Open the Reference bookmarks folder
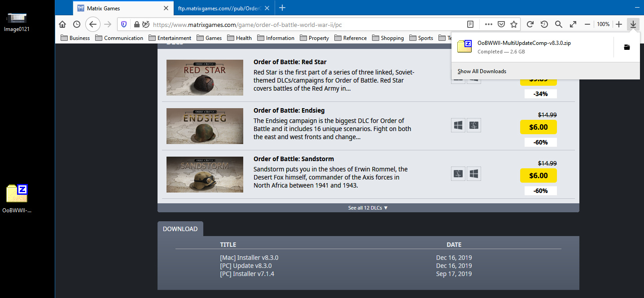This screenshot has width=644, height=298. coord(350,38)
